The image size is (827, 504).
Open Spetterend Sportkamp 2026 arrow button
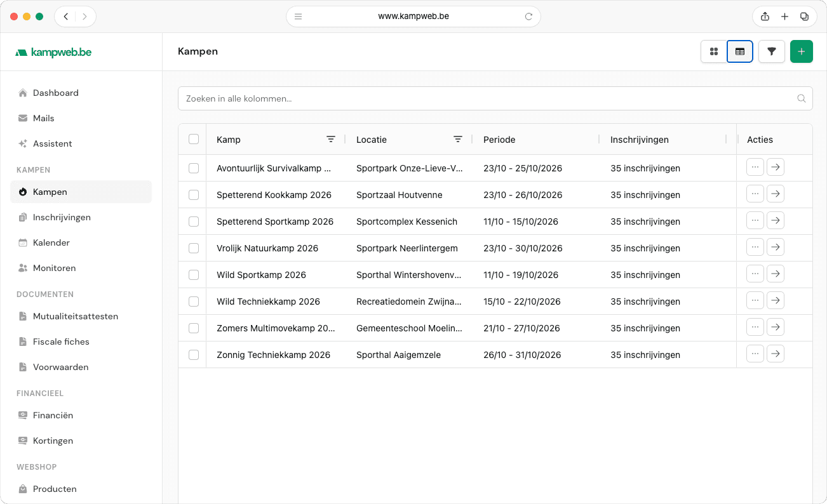(776, 221)
